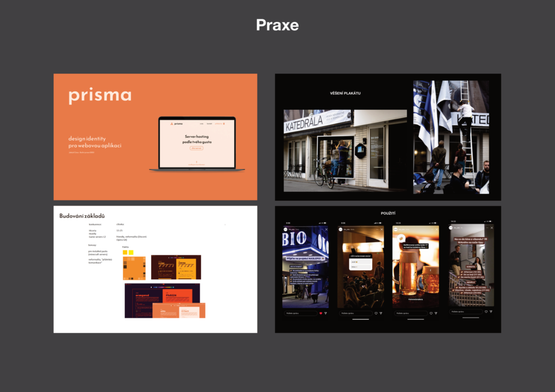Click 'VĚŠENÍ PLAKÁTU' slide title
The width and height of the screenshot is (555, 392).
tap(345, 93)
